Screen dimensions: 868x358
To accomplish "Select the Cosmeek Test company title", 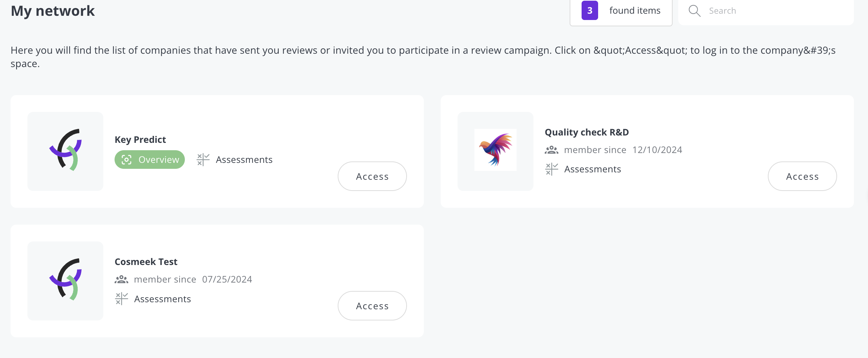I will tap(146, 262).
